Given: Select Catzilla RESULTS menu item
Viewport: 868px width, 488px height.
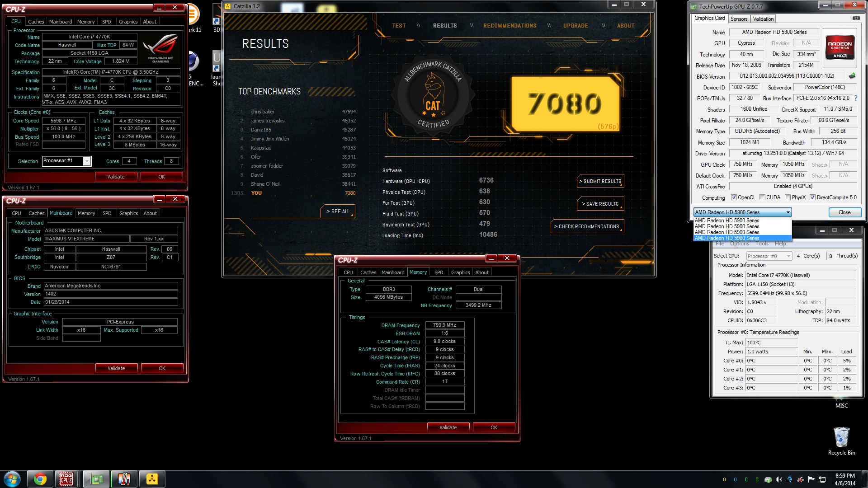Looking at the screenshot, I should tap(445, 26).
